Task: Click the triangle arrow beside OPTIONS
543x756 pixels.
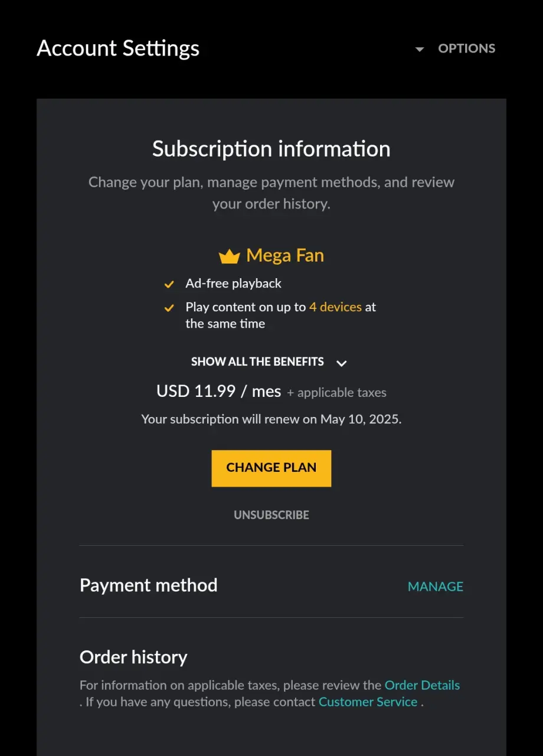Action: pos(420,49)
